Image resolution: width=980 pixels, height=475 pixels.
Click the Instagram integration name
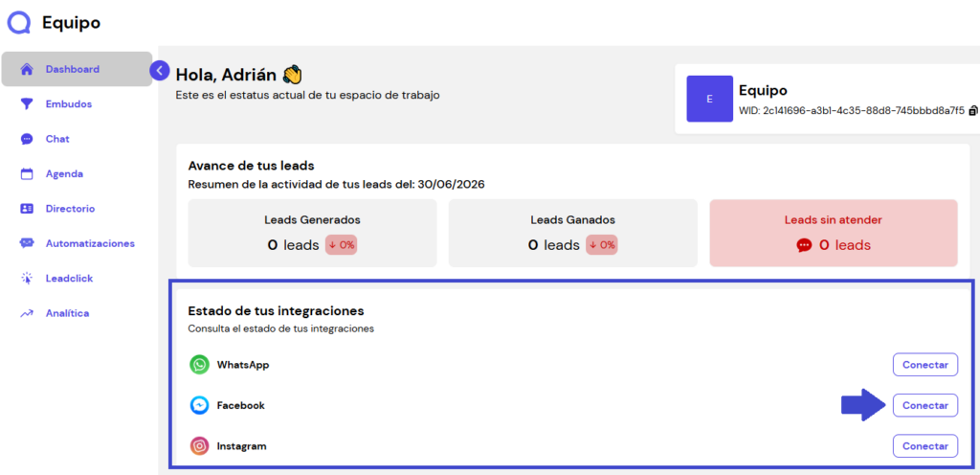[x=242, y=446]
